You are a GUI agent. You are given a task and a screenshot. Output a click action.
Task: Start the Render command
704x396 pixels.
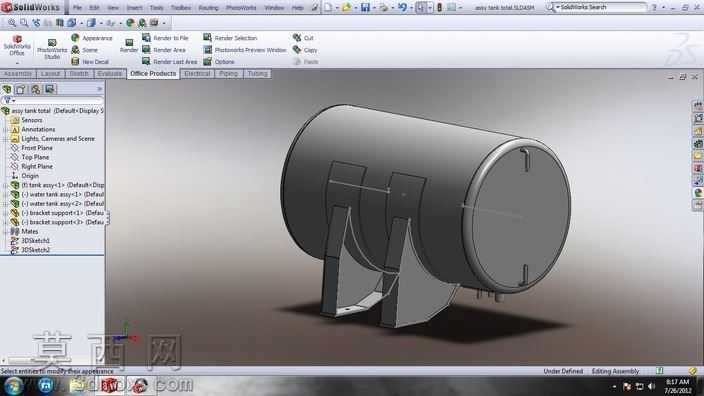click(129, 45)
